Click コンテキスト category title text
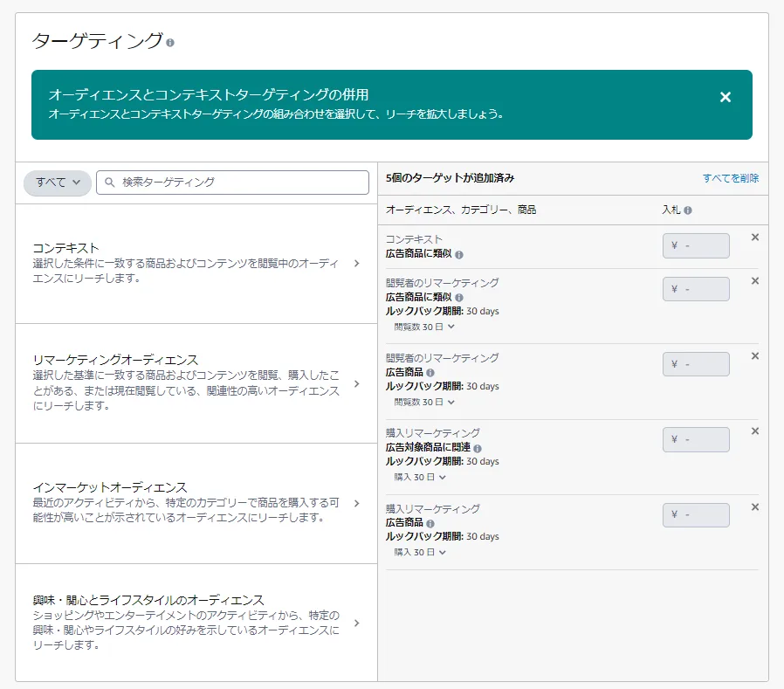The image size is (784, 689). pyautogui.click(x=65, y=249)
